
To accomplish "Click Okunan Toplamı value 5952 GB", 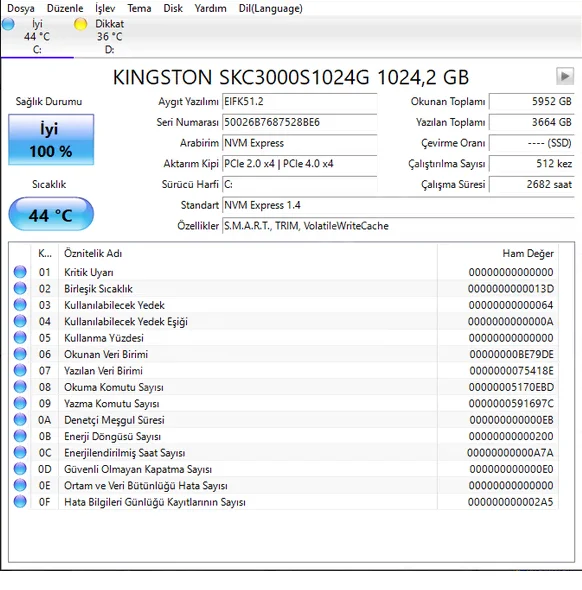I will [x=532, y=102].
